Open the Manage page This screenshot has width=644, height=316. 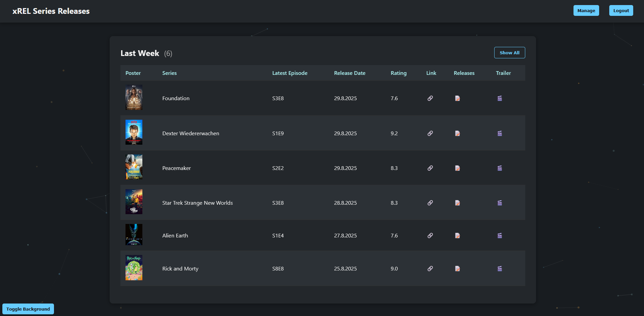[x=586, y=10]
